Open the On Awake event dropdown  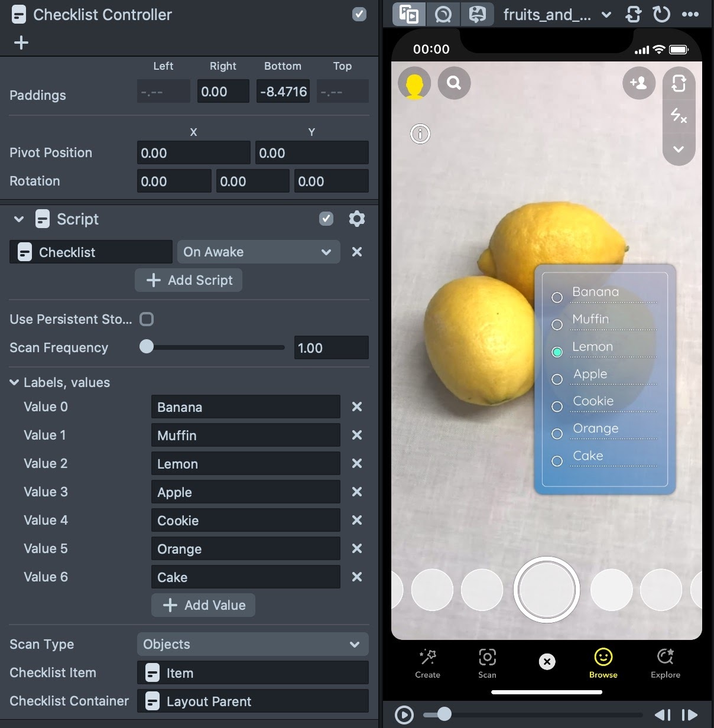[x=258, y=252]
